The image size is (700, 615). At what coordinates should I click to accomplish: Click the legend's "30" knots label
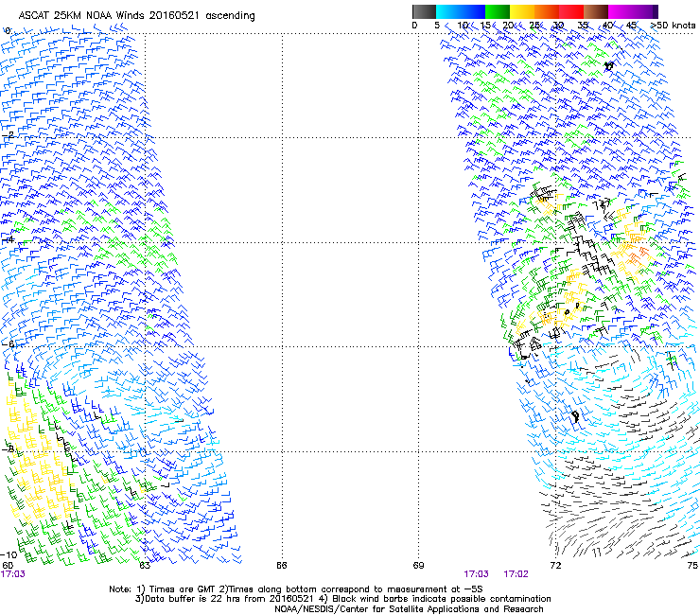558,26
